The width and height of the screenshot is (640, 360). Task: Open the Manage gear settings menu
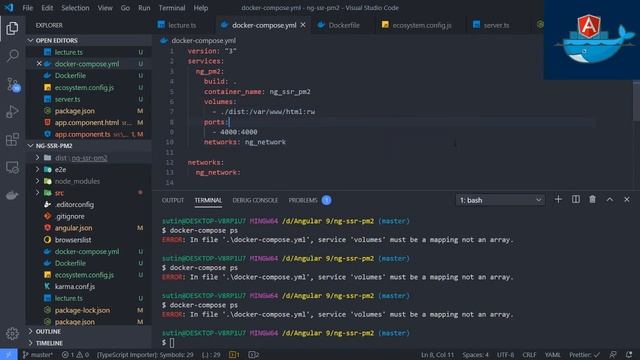tap(12, 333)
